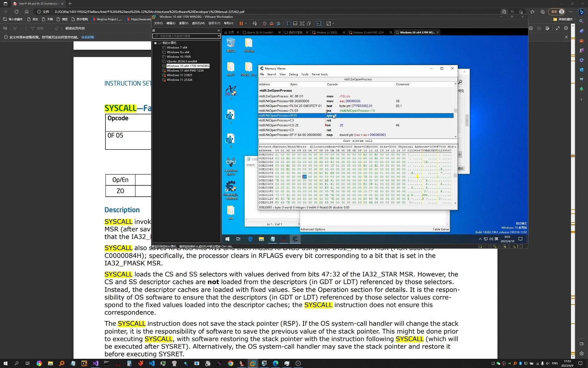
Task: Open guest Windows Start menu
Action: coord(227,239)
